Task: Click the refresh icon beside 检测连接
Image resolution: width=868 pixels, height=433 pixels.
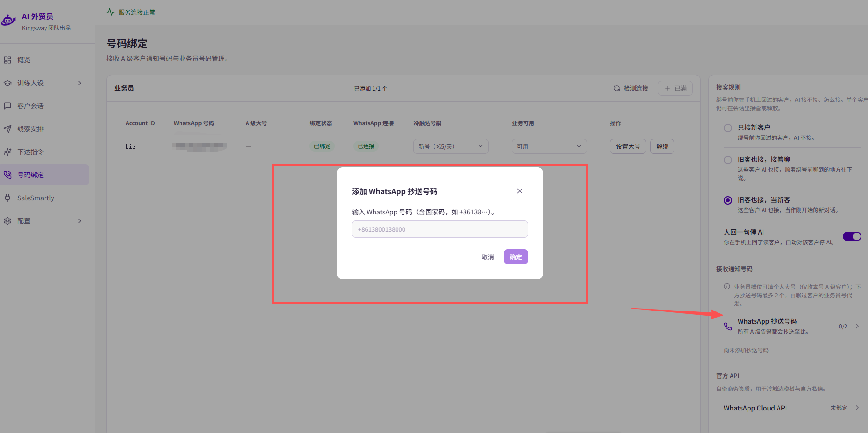Action: [617, 88]
